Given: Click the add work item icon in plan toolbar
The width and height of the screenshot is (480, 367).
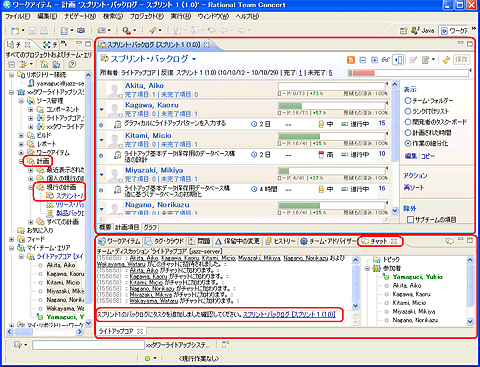Looking at the screenshot, I should point(426,60).
